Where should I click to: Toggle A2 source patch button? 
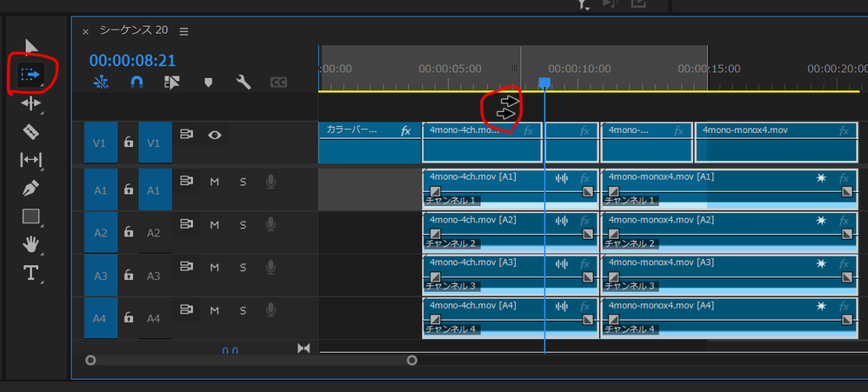101,233
